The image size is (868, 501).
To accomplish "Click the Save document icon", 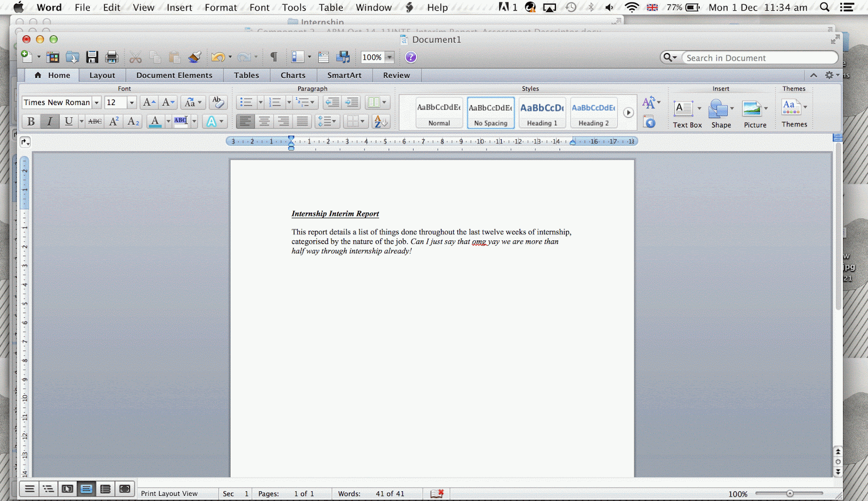I will tap(92, 57).
